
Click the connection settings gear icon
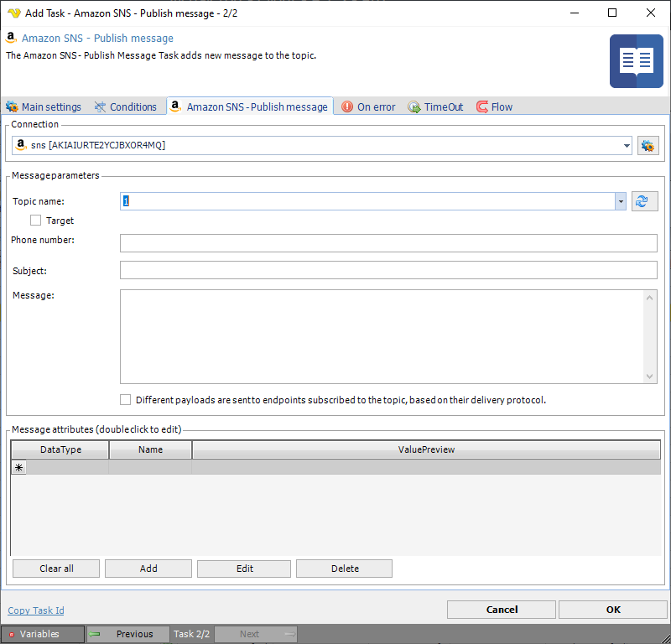coord(648,146)
